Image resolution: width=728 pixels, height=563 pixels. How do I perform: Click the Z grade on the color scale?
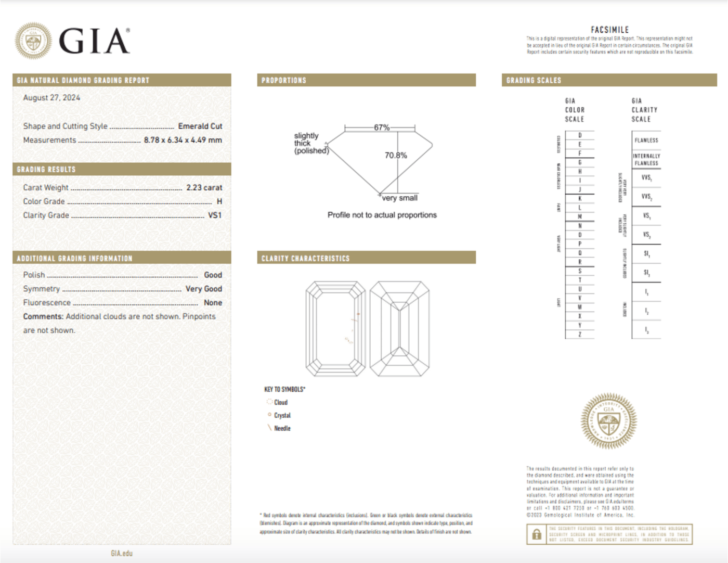(x=580, y=335)
